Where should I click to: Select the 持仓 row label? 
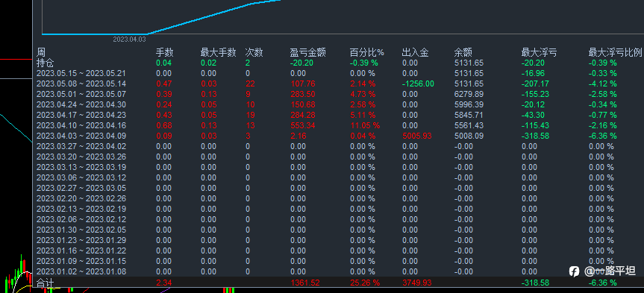[x=46, y=63]
